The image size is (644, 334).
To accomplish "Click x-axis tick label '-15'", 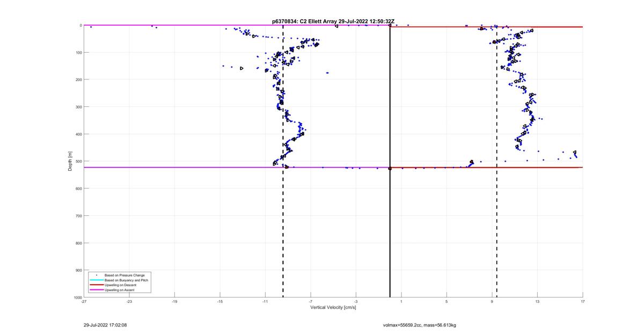I will click(219, 302).
